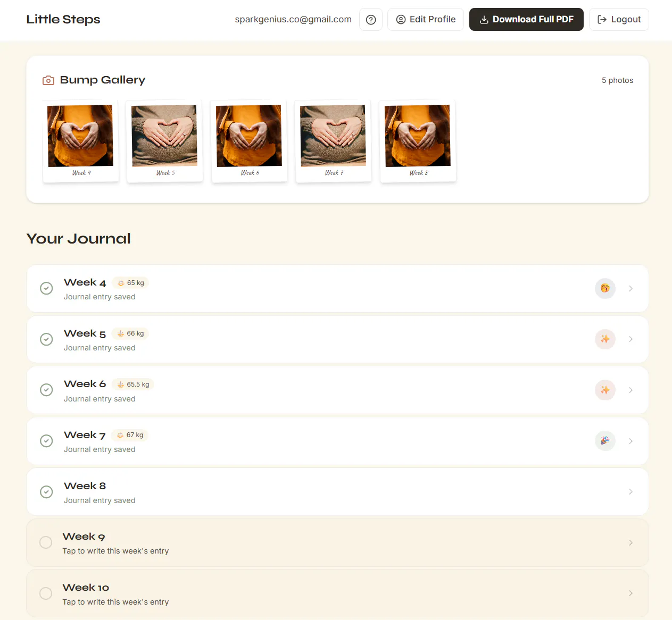Open the Week 5 journal entry title
Image resolution: width=672 pixels, height=620 pixels.
point(85,333)
